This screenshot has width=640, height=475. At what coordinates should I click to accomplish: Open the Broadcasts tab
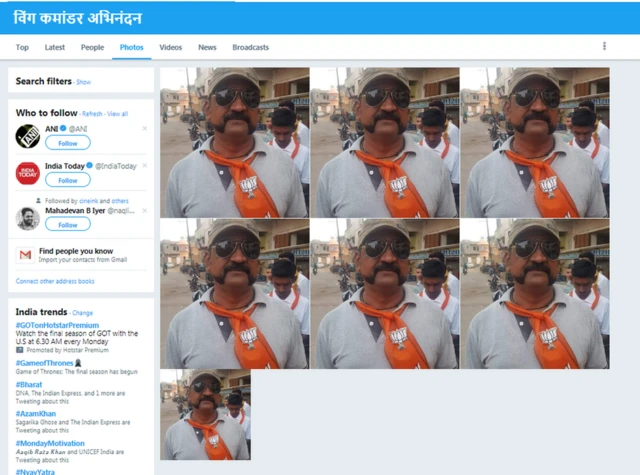(x=251, y=47)
